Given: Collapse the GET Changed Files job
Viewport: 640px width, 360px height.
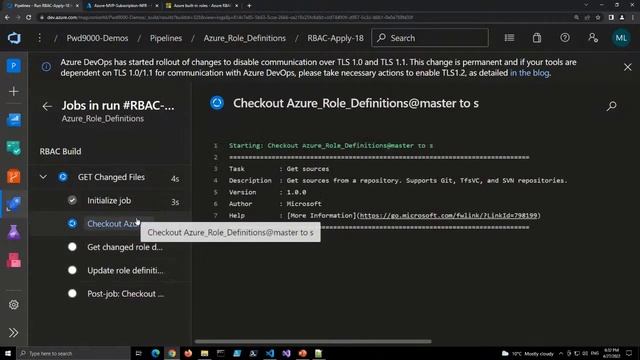Looking at the screenshot, I should click(x=43, y=177).
